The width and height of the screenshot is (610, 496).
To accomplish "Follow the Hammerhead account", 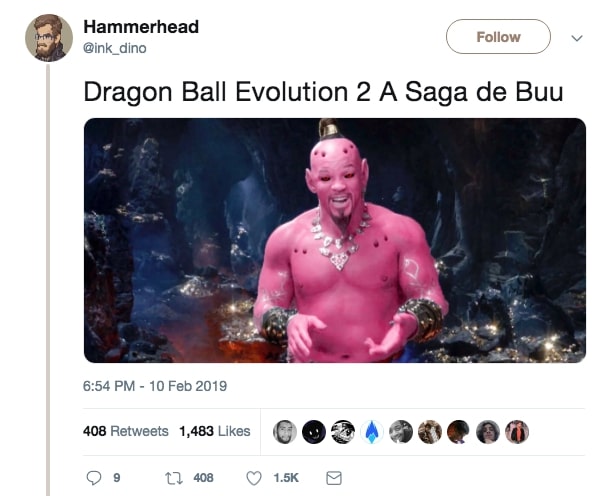I will [x=498, y=37].
